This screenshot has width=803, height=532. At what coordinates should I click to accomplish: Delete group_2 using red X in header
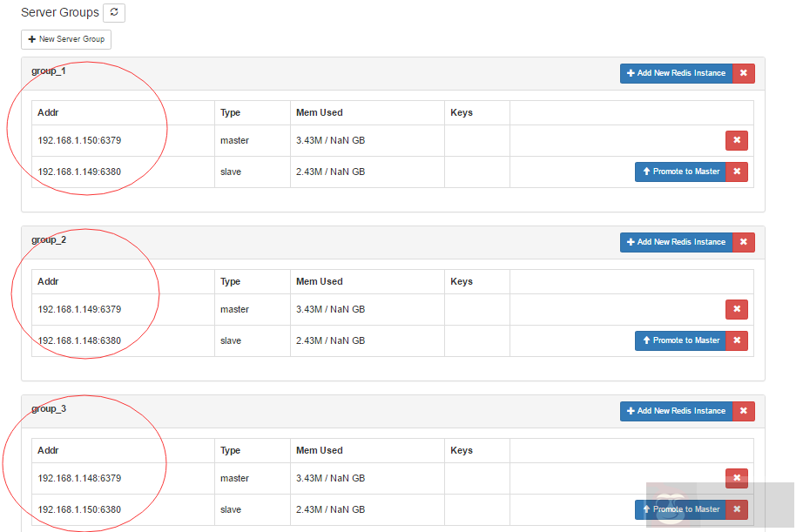click(x=744, y=242)
